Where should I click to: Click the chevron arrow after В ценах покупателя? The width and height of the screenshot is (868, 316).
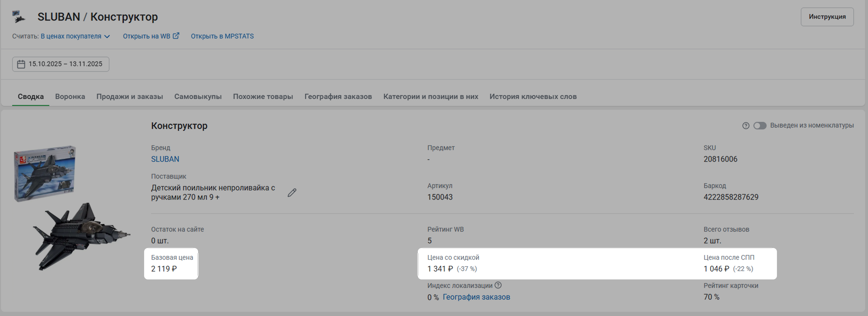(107, 36)
